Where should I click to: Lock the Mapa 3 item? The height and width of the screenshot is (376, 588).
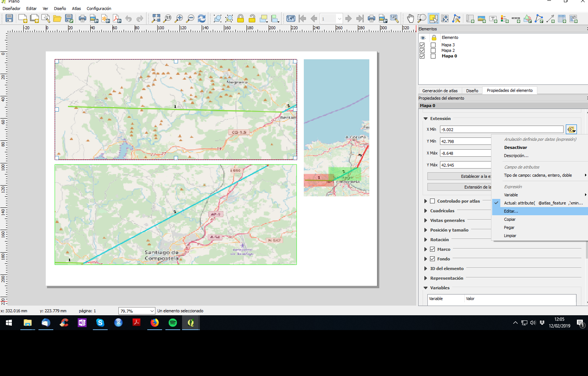[x=433, y=45]
